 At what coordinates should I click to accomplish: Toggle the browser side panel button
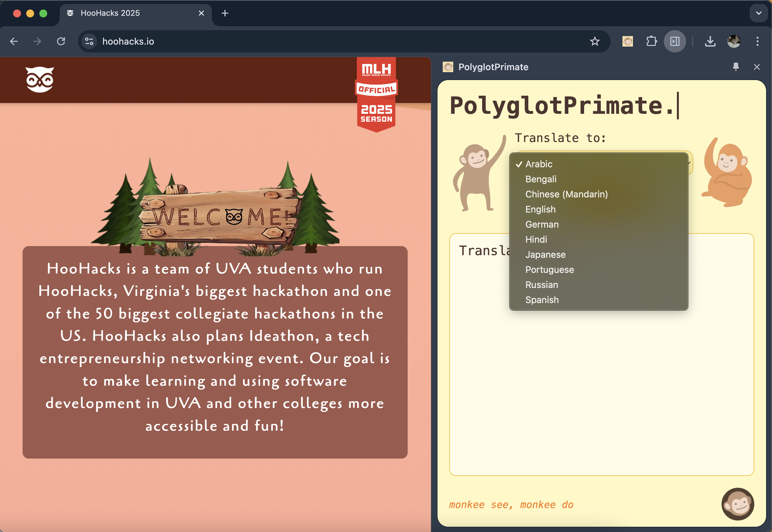tap(675, 41)
